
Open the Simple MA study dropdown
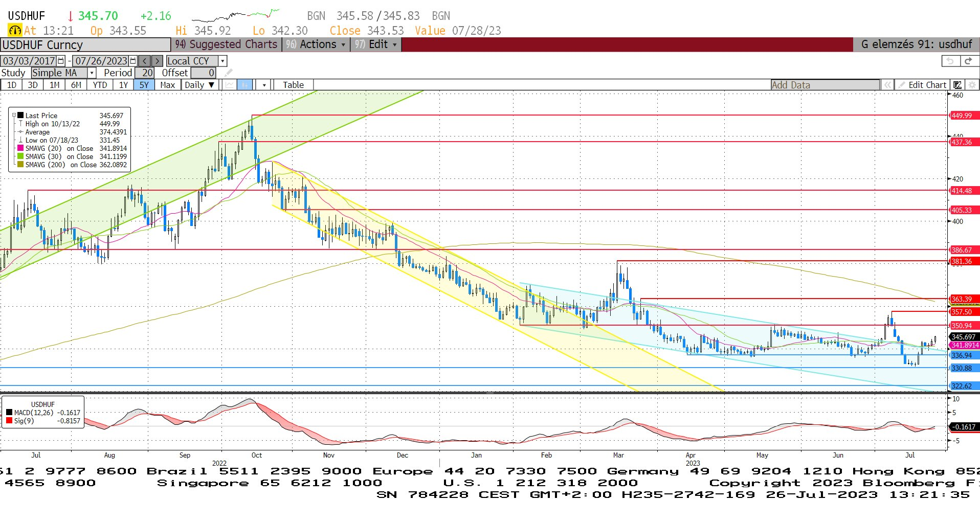pos(92,73)
